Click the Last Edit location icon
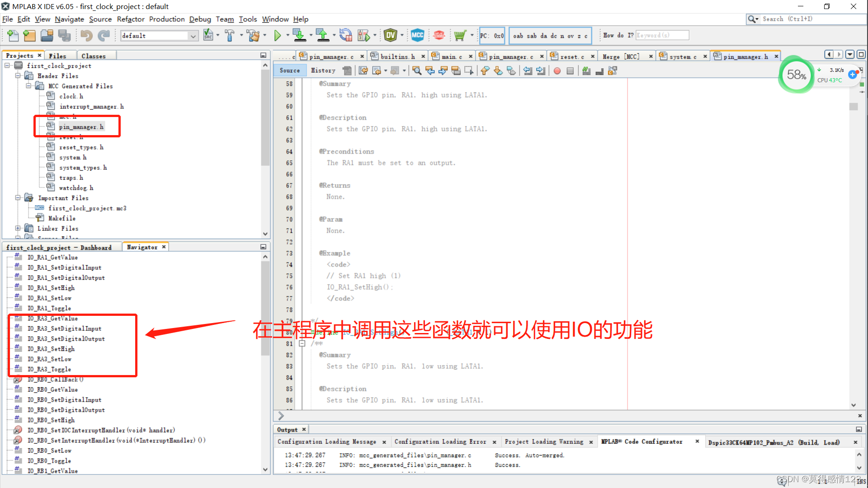 [363, 70]
